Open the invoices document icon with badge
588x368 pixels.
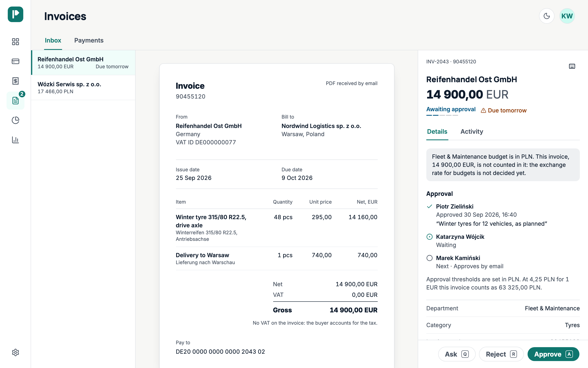(x=16, y=100)
